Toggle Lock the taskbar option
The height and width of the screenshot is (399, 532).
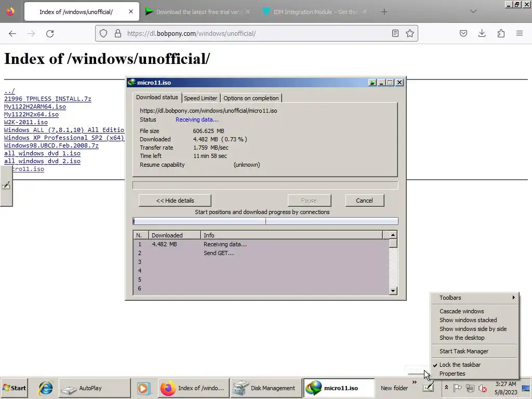coord(460,365)
